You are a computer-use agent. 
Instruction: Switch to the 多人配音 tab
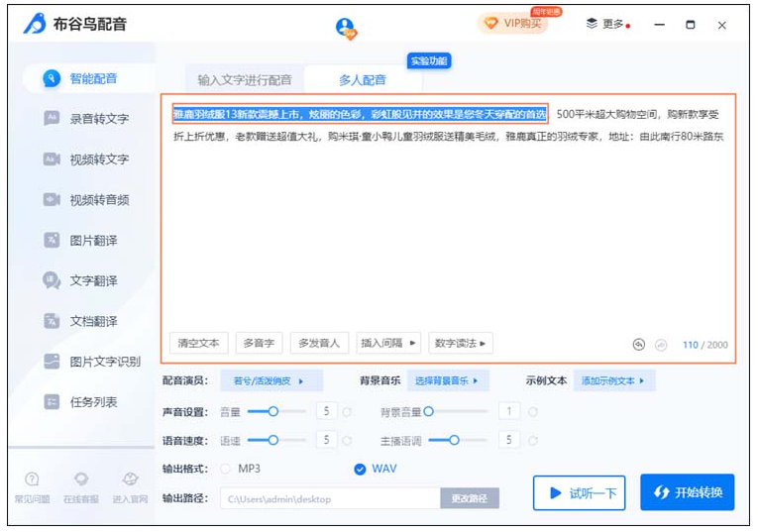click(363, 79)
